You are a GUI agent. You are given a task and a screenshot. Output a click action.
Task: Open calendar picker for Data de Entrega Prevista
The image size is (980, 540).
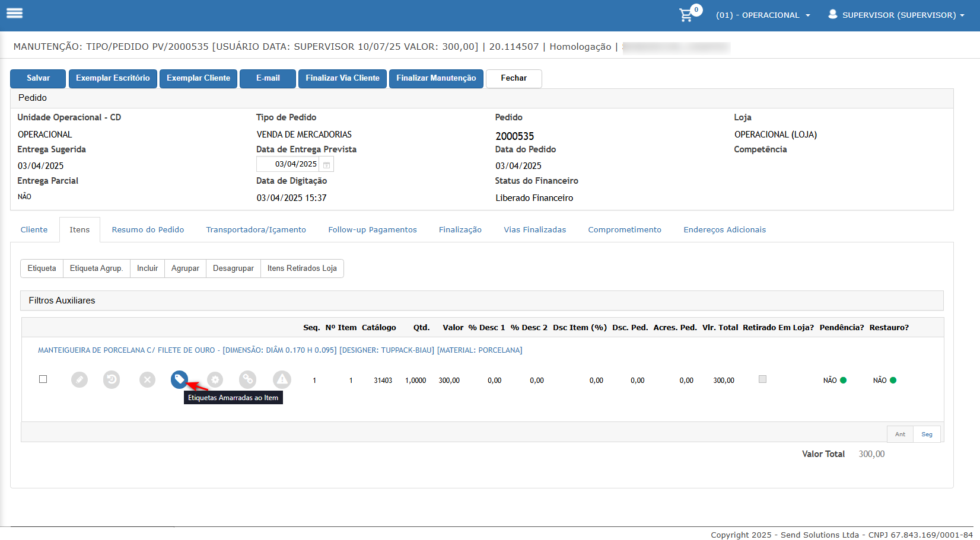(326, 165)
